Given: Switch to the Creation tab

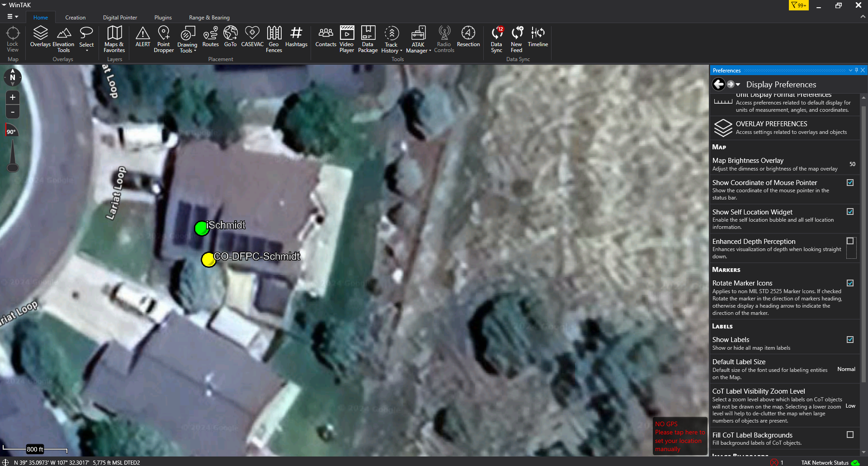Looking at the screenshot, I should coord(75,18).
